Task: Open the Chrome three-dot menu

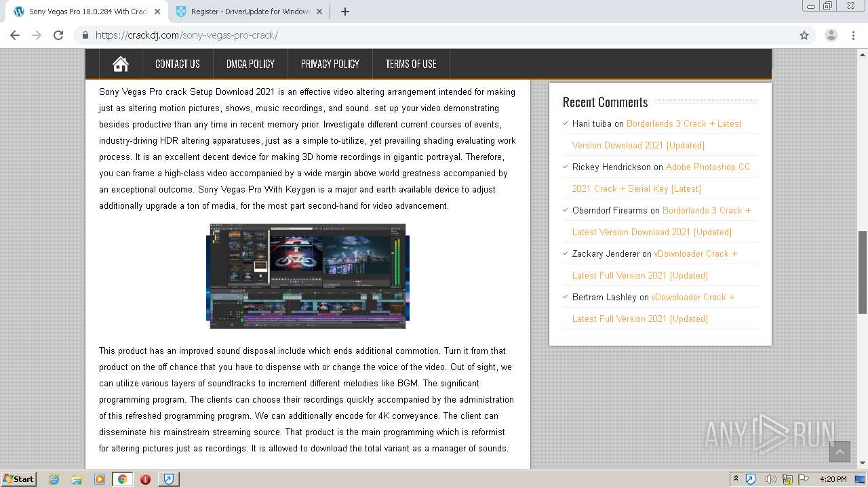Action: click(x=854, y=35)
